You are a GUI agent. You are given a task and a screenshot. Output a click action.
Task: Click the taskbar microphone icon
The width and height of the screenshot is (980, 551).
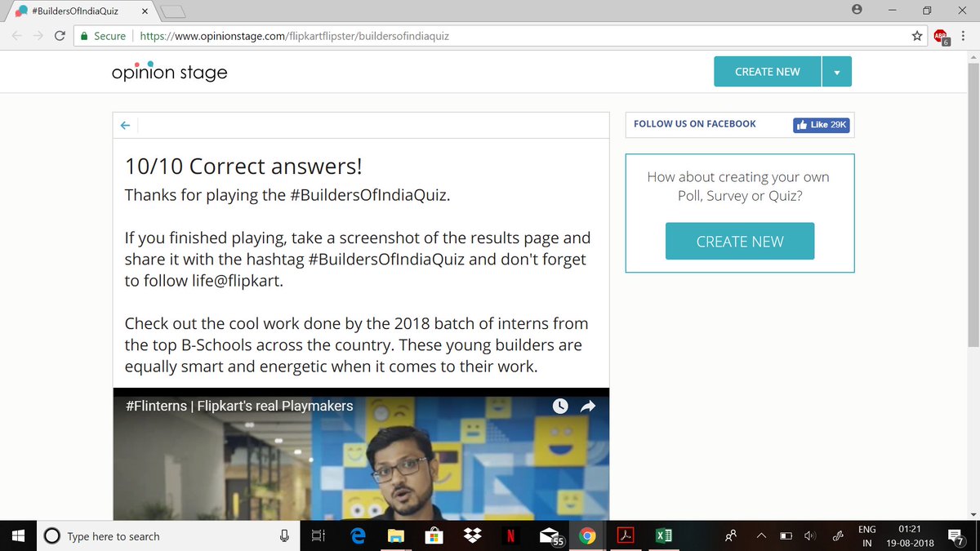tap(284, 535)
